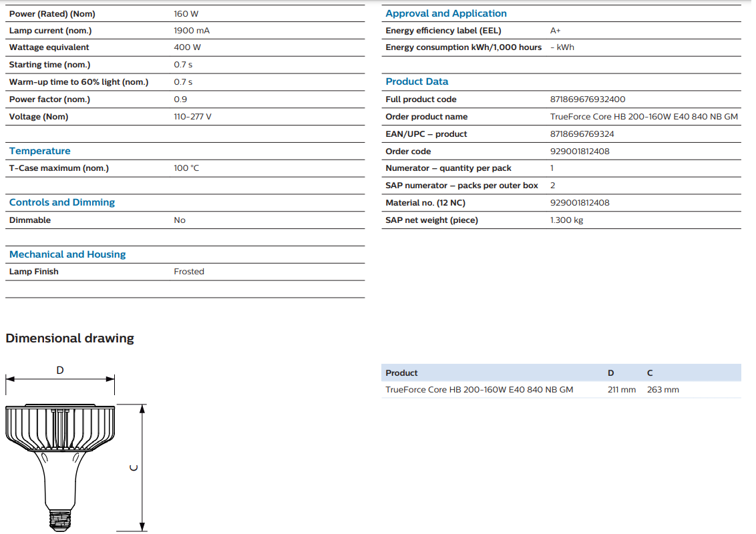The height and width of the screenshot is (534, 756).
Task: Click the 'Mechanical and Housing' heading
Action: click(67, 254)
